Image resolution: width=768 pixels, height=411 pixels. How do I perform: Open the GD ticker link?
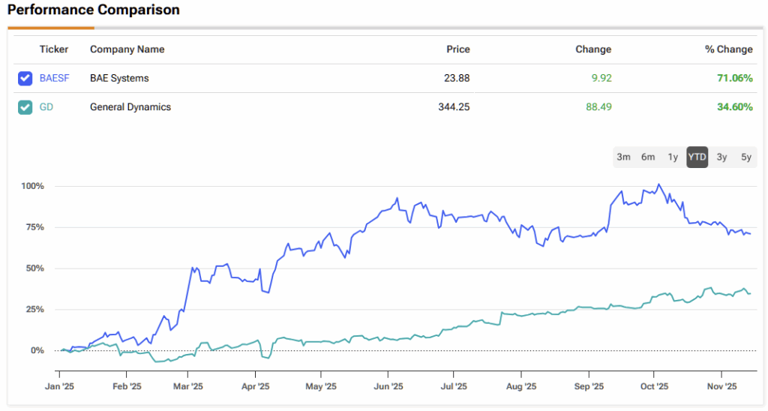point(46,107)
